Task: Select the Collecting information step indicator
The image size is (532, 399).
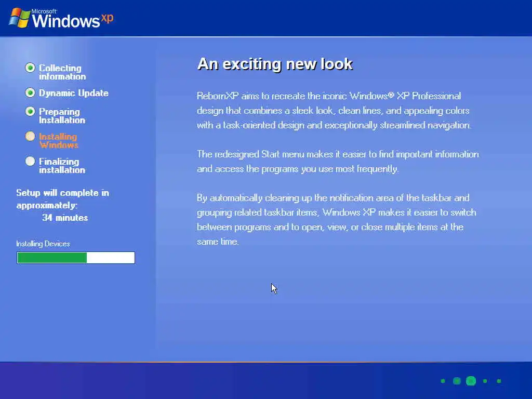Action: [x=30, y=68]
